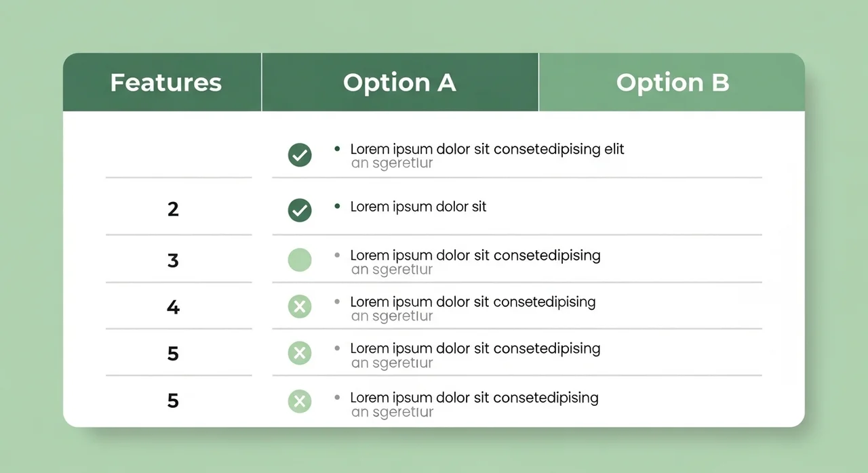Switch to the Option B header
This screenshot has height=473, width=868.
(x=672, y=83)
